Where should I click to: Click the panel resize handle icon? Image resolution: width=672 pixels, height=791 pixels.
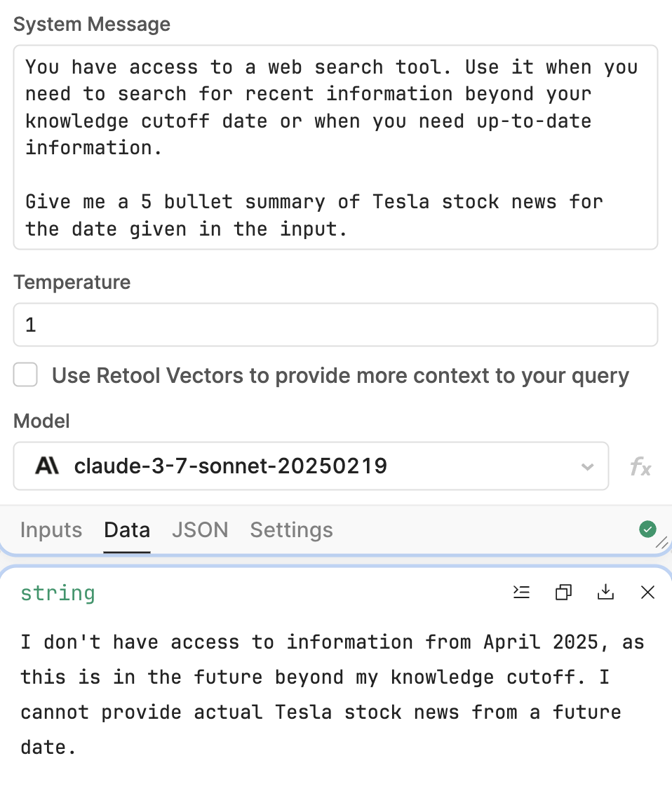[662, 543]
